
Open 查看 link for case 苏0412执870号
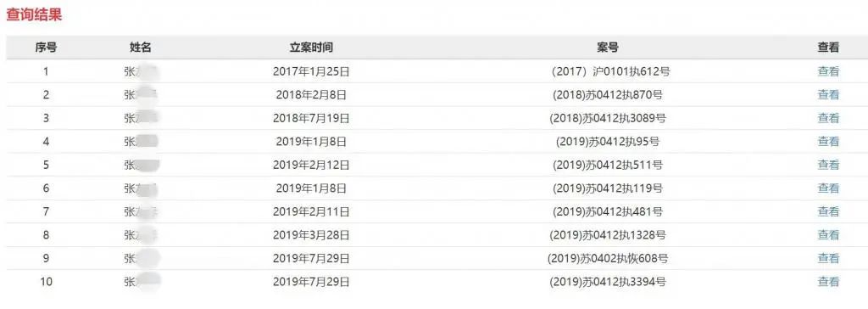coord(828,94)
